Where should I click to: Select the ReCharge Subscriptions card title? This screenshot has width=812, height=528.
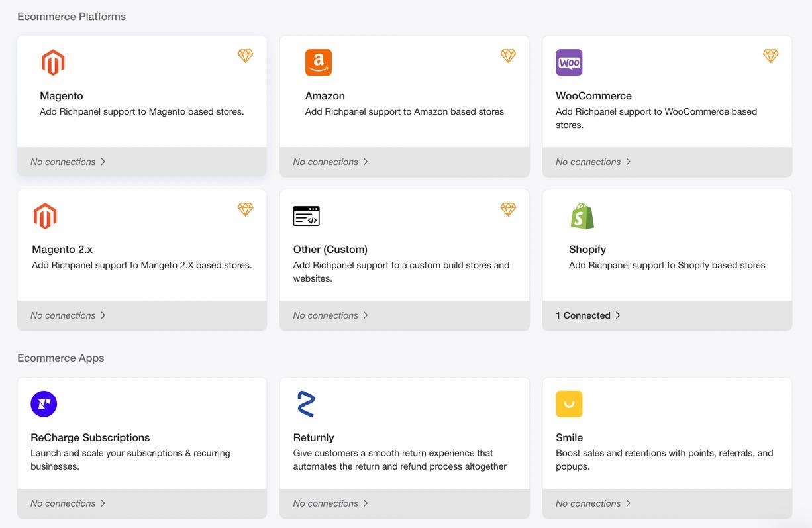[x=90, y=437]
